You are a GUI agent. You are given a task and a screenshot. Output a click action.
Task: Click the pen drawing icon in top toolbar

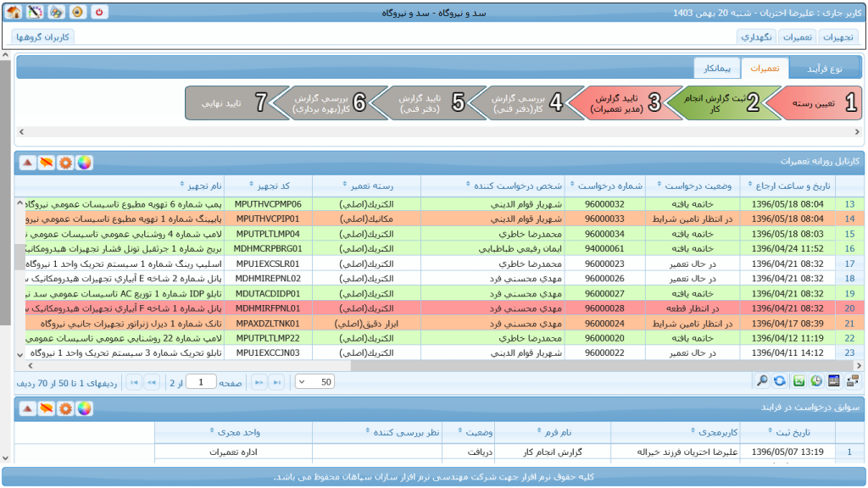(35, 12)
